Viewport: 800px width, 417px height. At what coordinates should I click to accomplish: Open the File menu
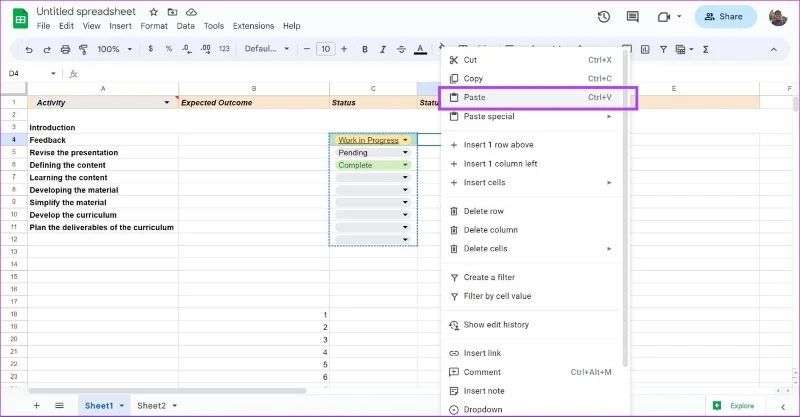pos(43,26)
